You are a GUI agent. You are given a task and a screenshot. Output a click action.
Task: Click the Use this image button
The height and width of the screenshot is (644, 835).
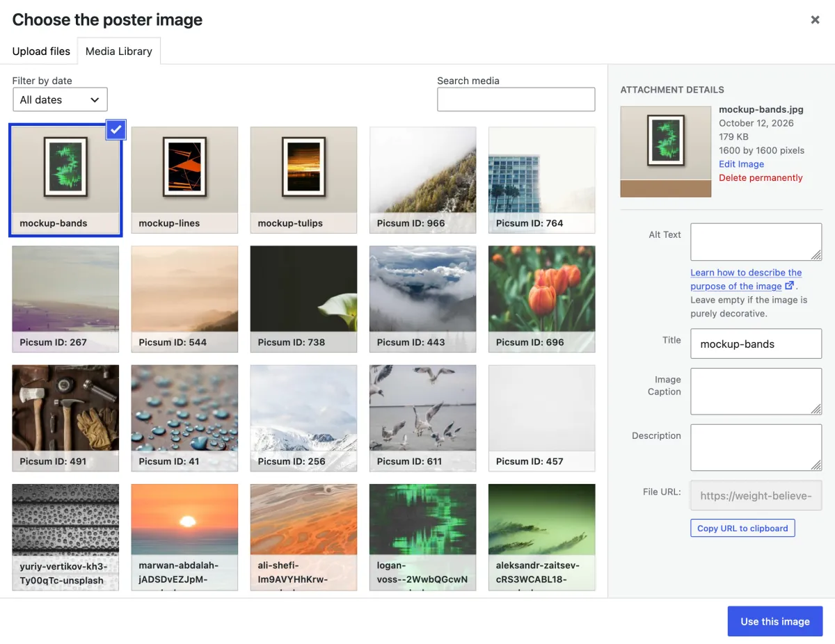tap(775, 622)
